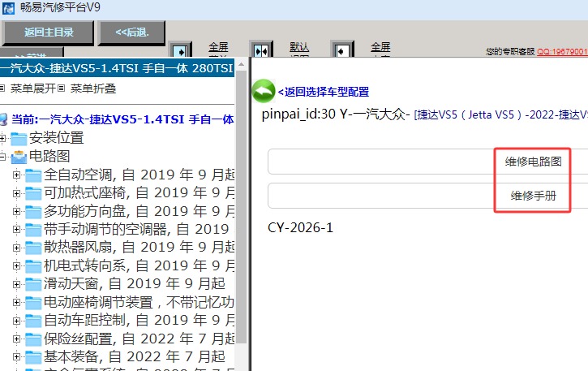Open the <返回选择车型配置 link

click(x=324, y=92)
